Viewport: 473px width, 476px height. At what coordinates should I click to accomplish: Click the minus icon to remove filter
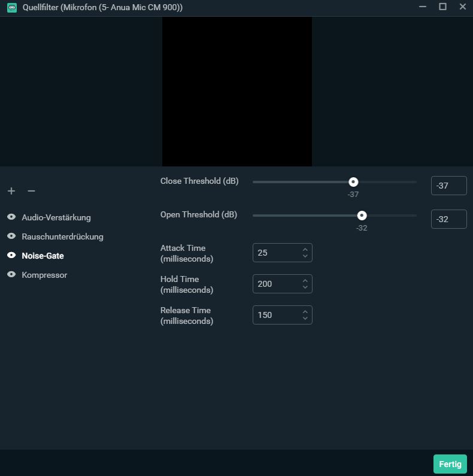tap(32, 191)
